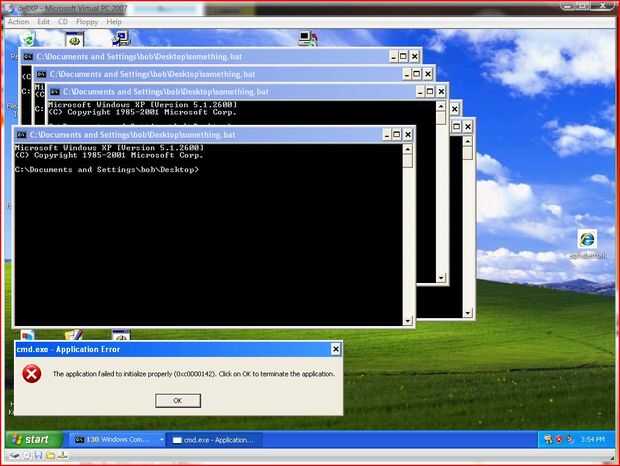This screenshot has height=466, width=620.
Task: Click the shared folder icon in Virtual PC status bar
Action: (50, 456)
